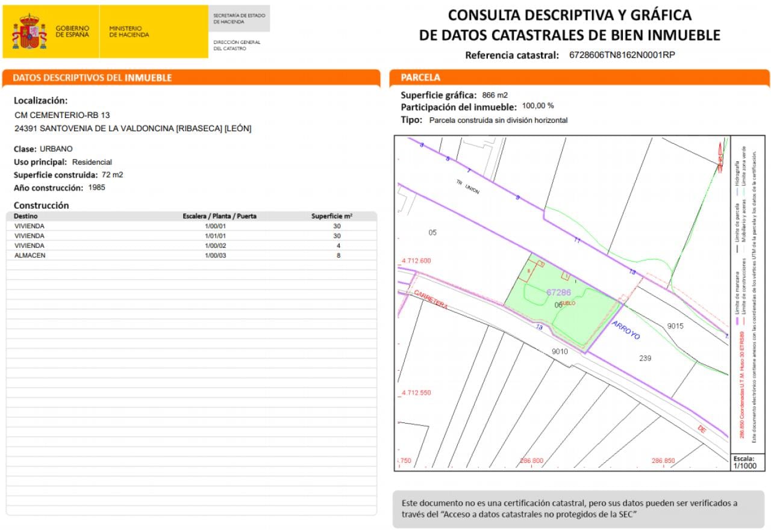Click the Gobierno de España logo text

pos(72,31)
